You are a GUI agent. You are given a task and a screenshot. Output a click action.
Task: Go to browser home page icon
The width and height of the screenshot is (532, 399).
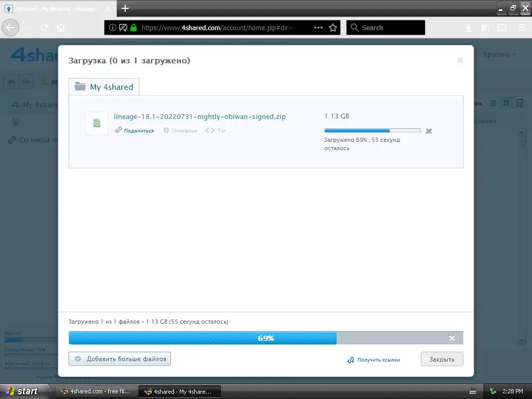point(61,28)
